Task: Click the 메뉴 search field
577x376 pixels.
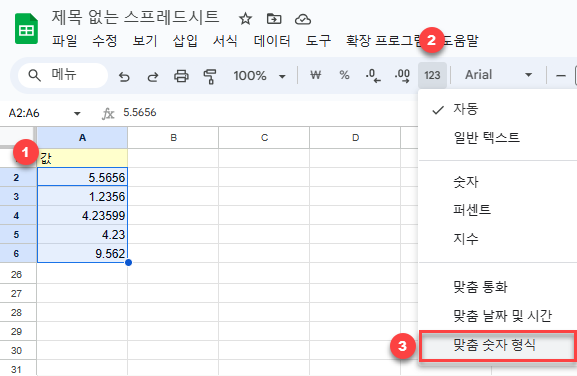Action: [x=63, y=75]
